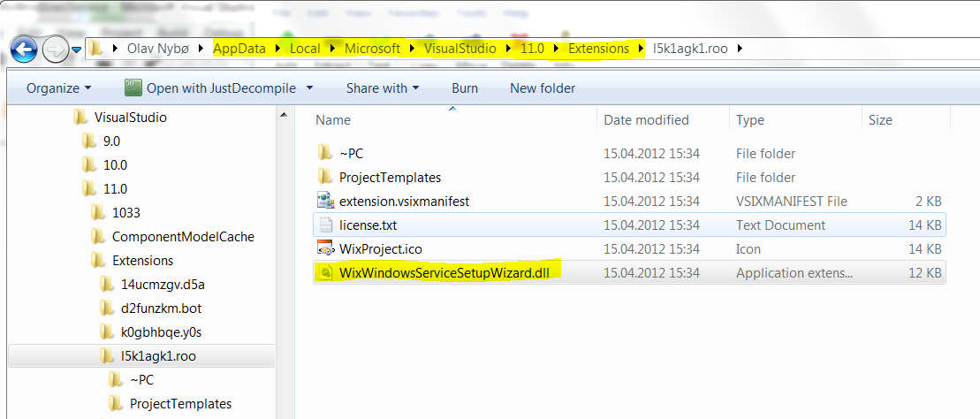The height and width of the screenshot is (419, 980).
Task: Click the greyed Forward arrow button
Action: click(x=55, y=50)
